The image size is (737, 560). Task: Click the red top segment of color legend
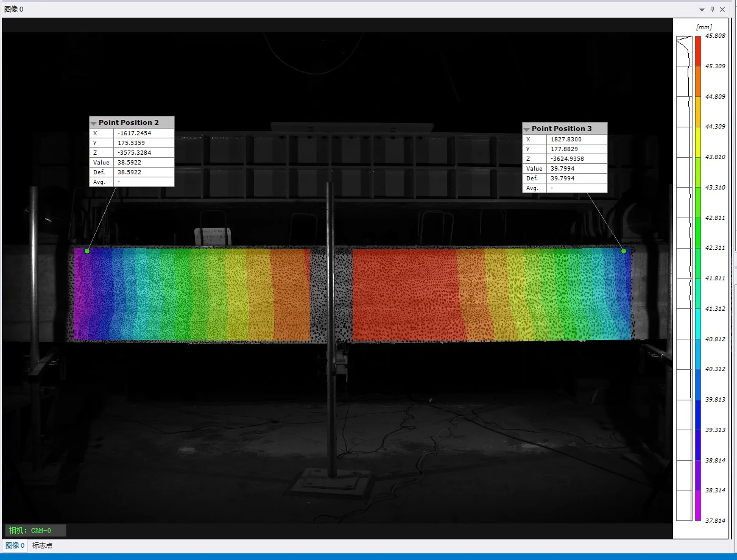[698, 49]
